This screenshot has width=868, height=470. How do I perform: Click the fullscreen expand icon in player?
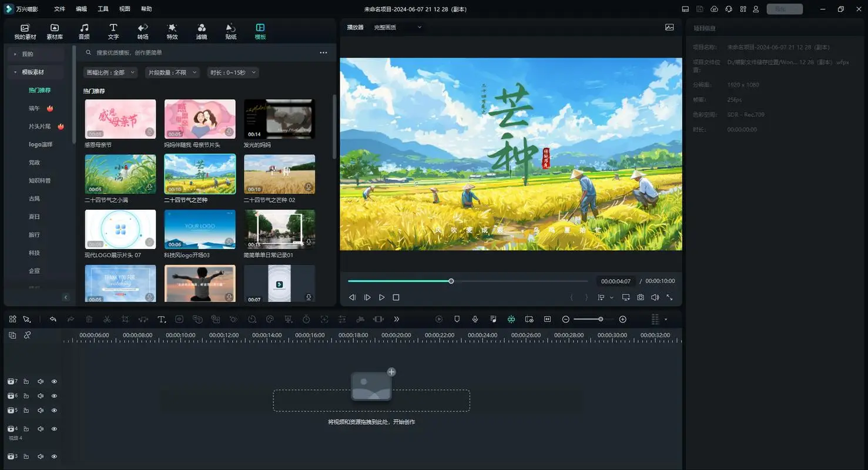click(x=669, y=297)
